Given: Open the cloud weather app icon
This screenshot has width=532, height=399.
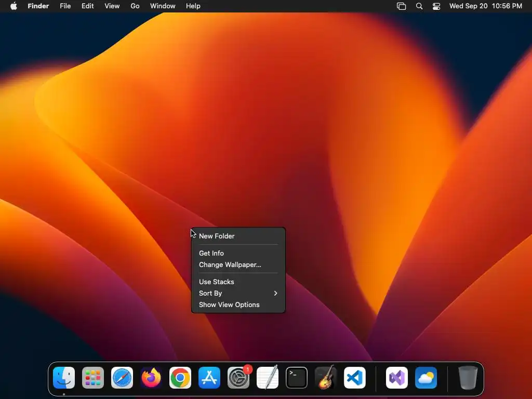Looking at the screenshot, I should pyautogui.click(x=426, y=378).
